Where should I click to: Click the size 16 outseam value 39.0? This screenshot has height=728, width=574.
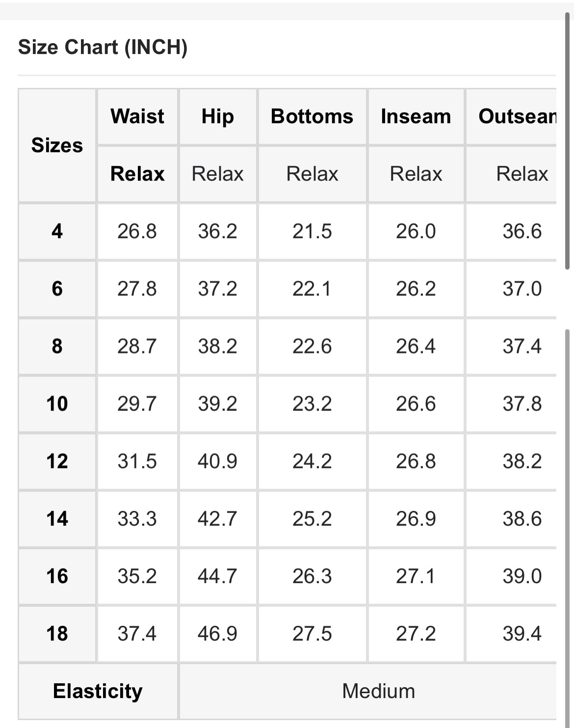(522, 576)
